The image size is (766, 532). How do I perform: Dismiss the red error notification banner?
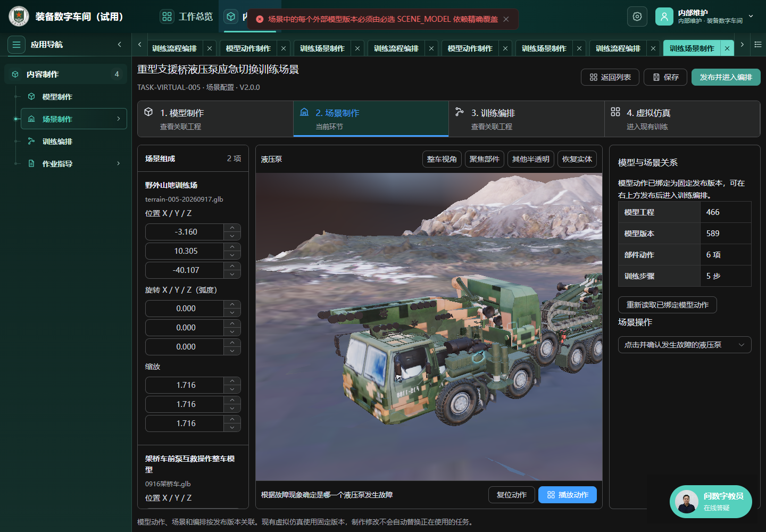click(x=506, y=19)
